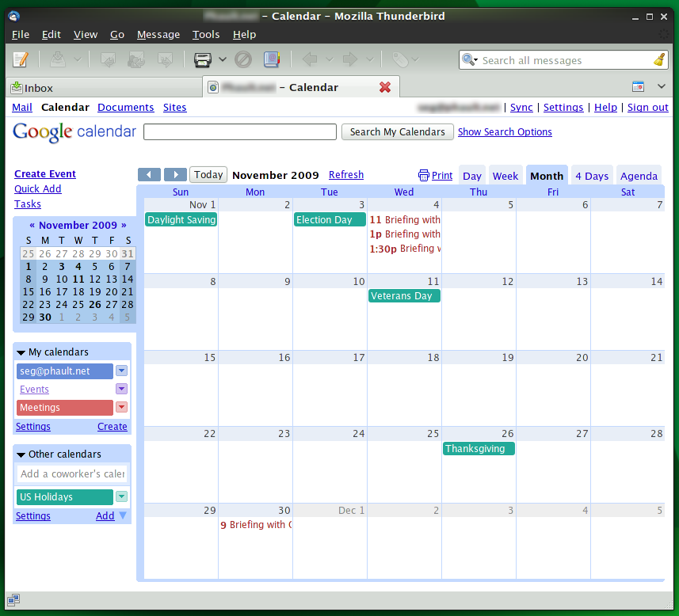The height and width of the screenshot is (616, 679).
Task: Click the Create Event link
Action: pyautogui.click(x=45, y=173)
